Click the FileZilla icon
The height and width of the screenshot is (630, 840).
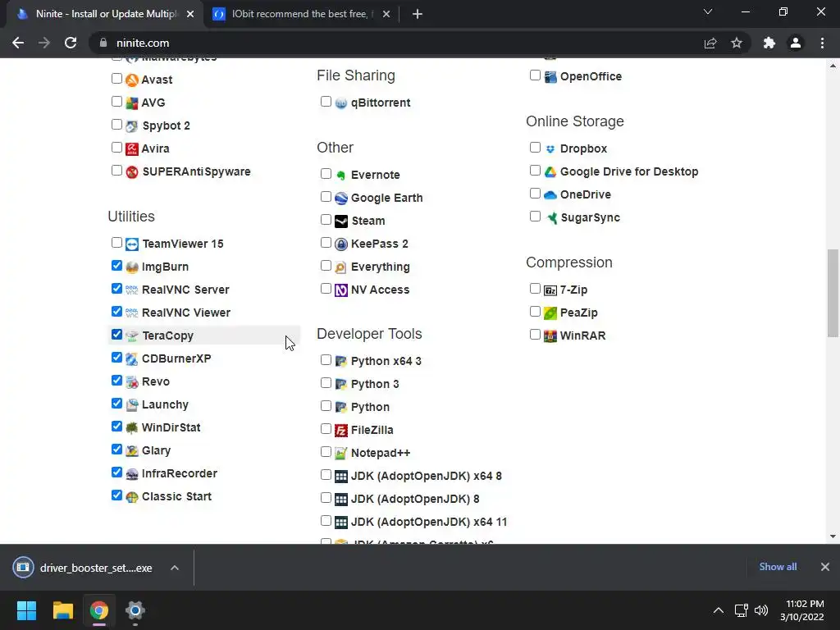(x=341, y=430)
